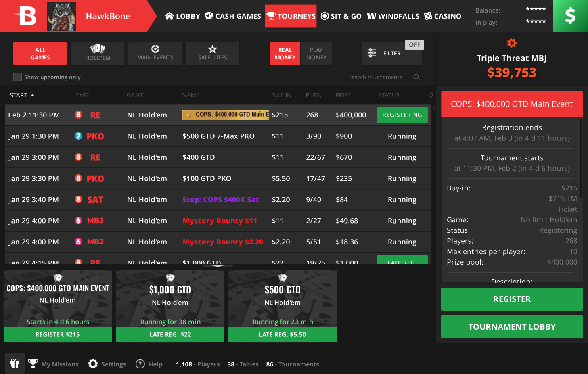Switch to Play Money mode

[316, 53]
